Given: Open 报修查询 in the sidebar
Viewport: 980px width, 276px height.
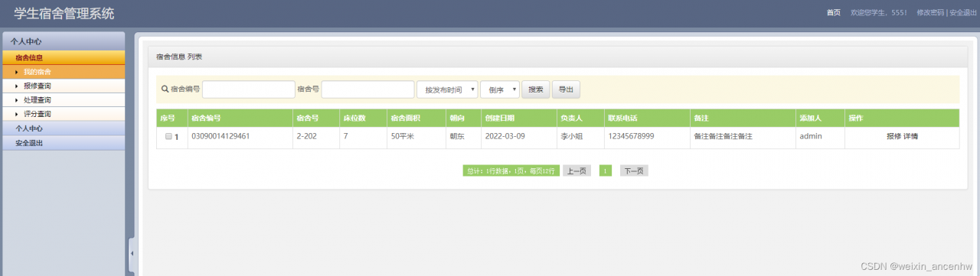Looking at the screenshot, I should [64, 86].
